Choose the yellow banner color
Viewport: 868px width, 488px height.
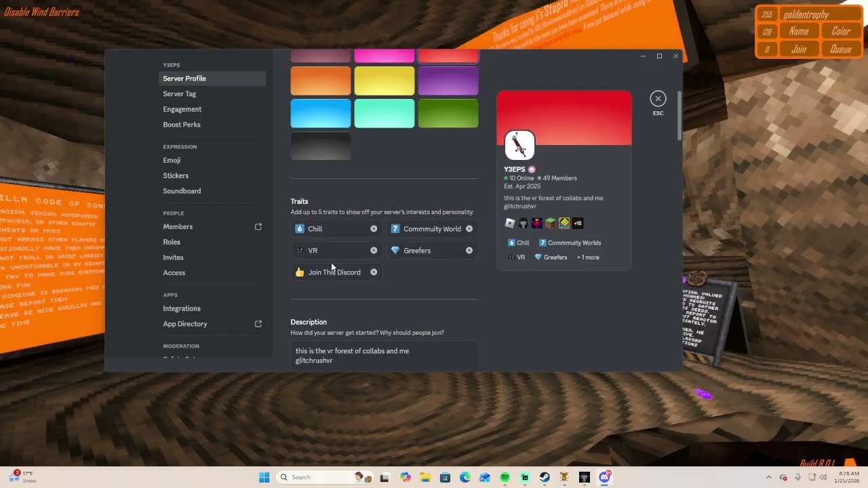[x=384, y=81]
